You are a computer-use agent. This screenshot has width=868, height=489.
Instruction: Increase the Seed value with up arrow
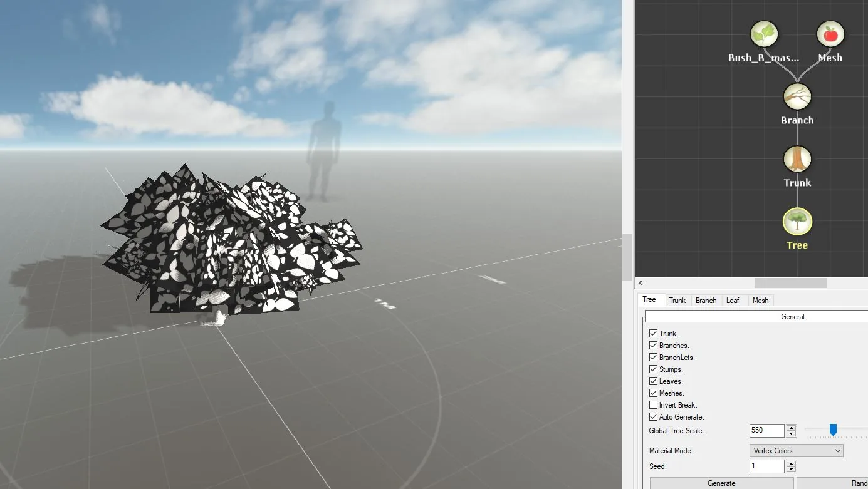click(x=791, y=463)
